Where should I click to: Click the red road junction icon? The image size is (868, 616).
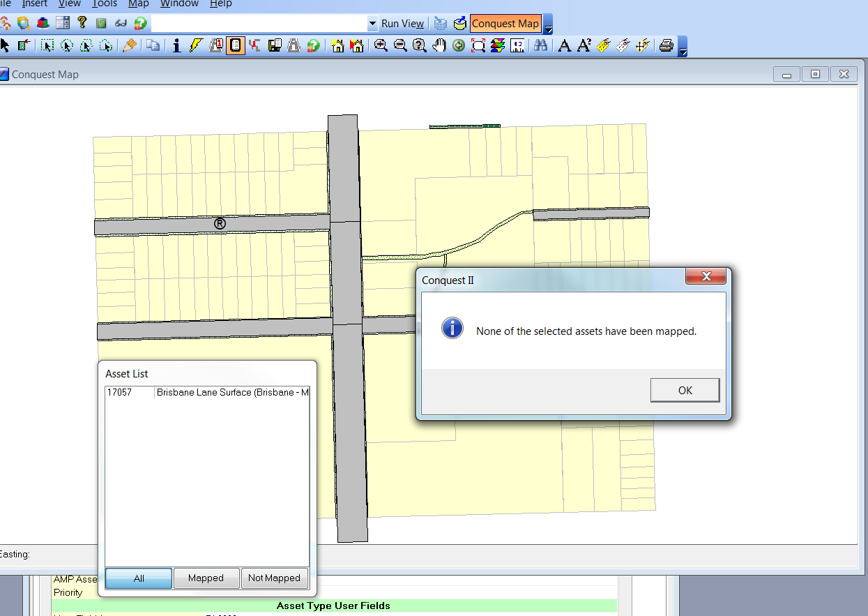click(254, 46)
